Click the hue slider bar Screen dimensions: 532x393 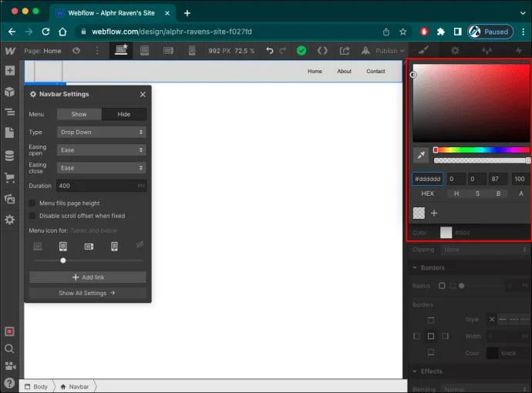click(x=482, y=149)
